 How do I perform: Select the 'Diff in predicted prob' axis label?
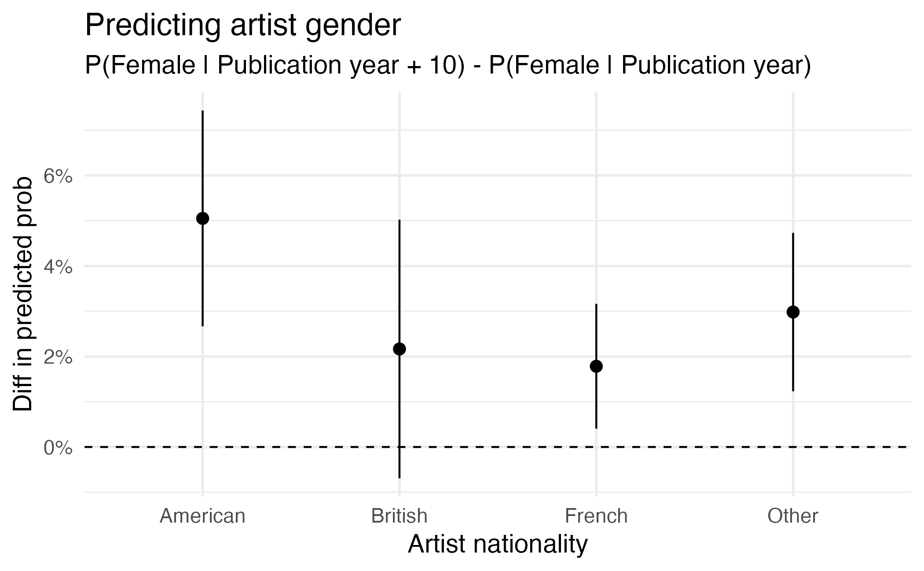[x=23, y=294]
